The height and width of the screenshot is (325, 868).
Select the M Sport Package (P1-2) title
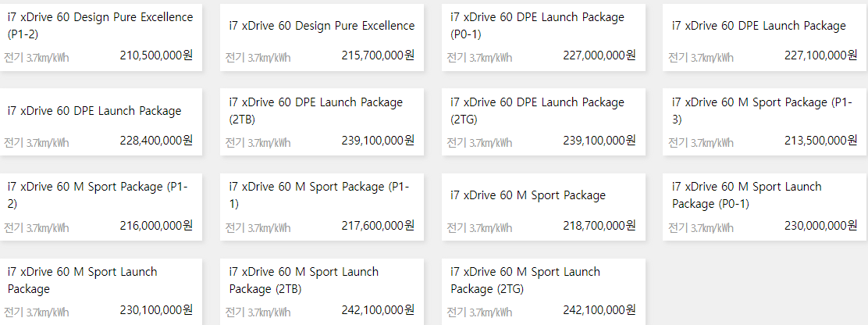[98, 195]
